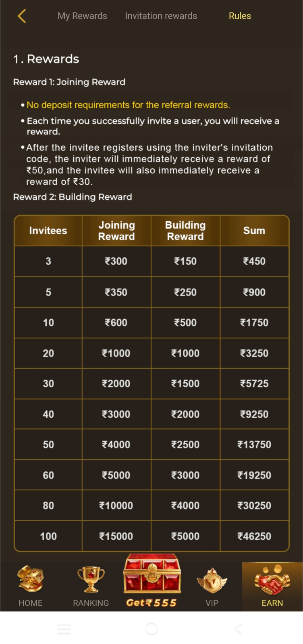Tap the red treasure chest icon
The width and height of the screenshot is (303, 644).
click(x=152, y=574)
